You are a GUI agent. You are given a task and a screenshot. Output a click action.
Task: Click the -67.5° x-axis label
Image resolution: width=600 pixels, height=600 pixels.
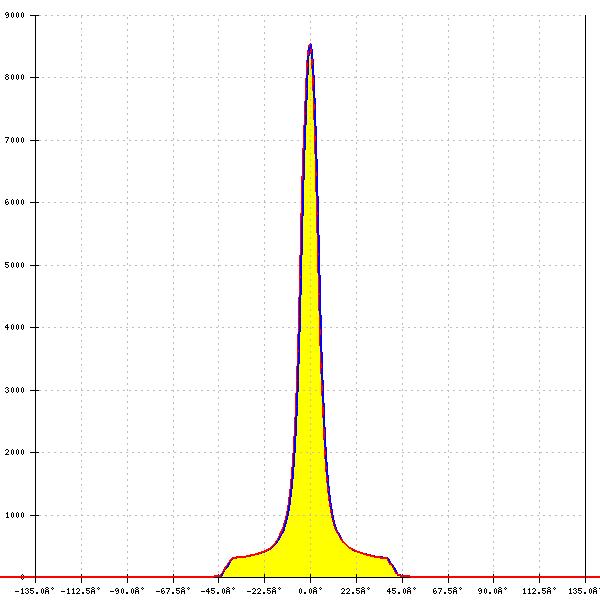[173, 591]
